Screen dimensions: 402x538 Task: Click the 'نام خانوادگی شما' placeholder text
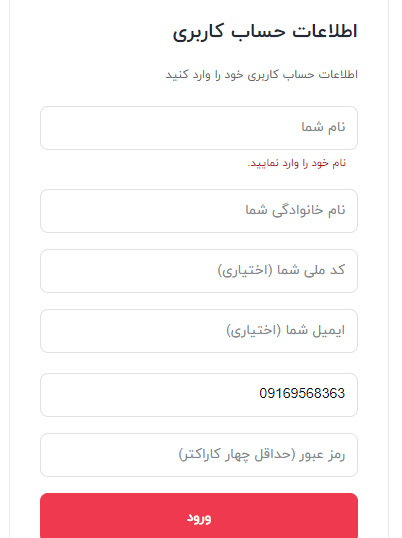point(295,210)
